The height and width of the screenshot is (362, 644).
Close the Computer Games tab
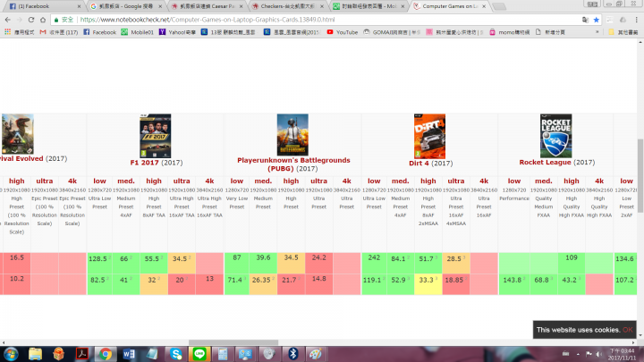pyautogui.click(x=484, y=6)
